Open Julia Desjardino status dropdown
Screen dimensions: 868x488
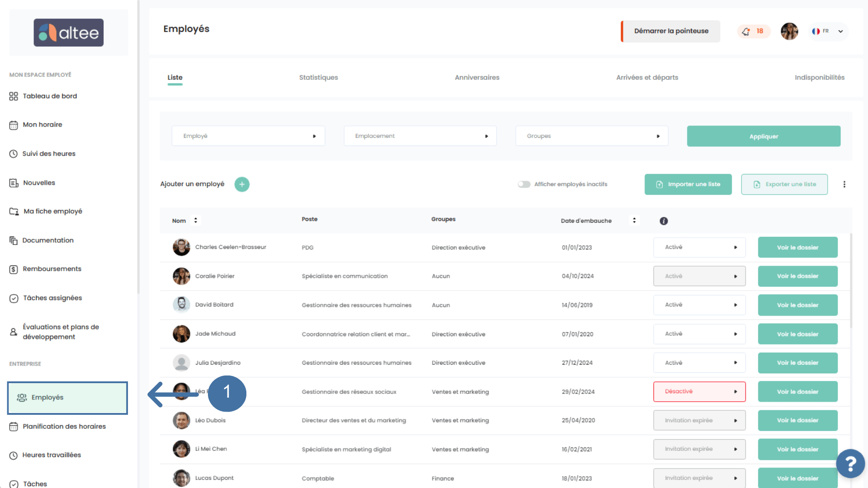699,363
